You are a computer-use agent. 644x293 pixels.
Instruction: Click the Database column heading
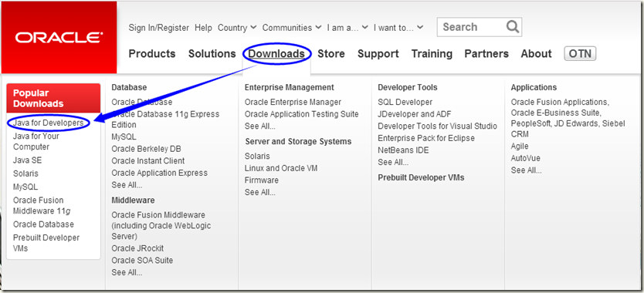[x=129, y=87]
